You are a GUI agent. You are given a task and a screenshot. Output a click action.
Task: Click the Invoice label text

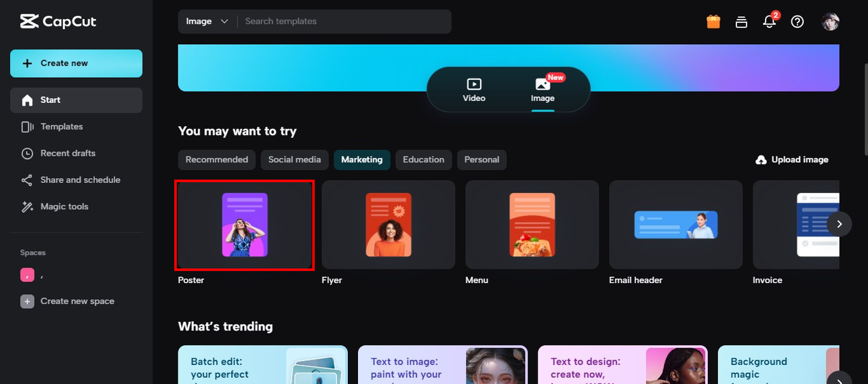(768, 280)
